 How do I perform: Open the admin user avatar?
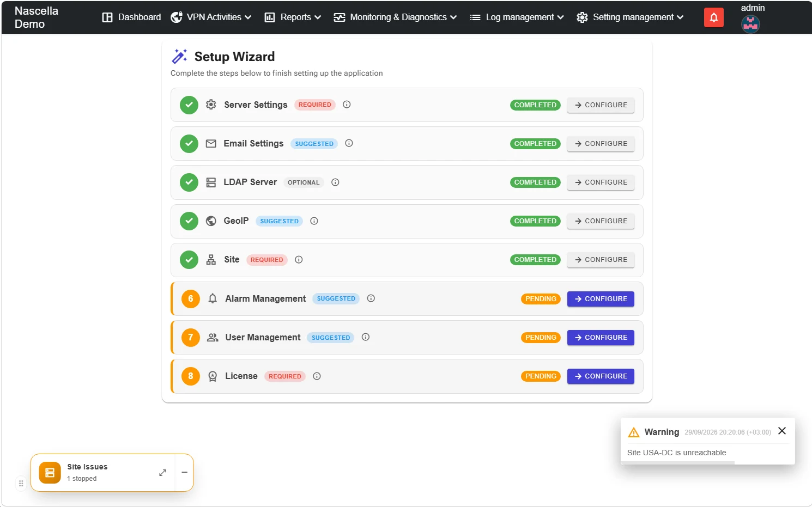click(750, 24)
